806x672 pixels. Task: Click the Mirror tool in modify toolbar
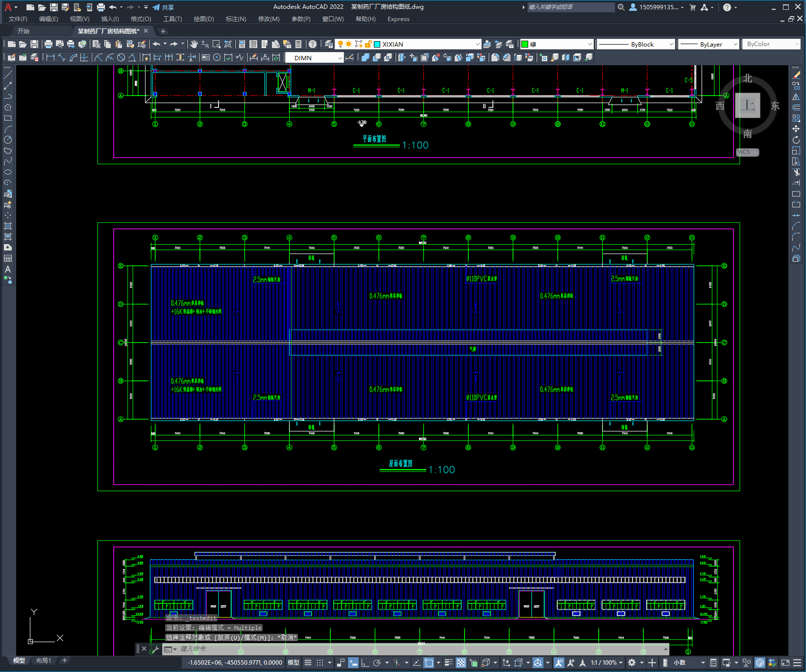tap(796, 97)
